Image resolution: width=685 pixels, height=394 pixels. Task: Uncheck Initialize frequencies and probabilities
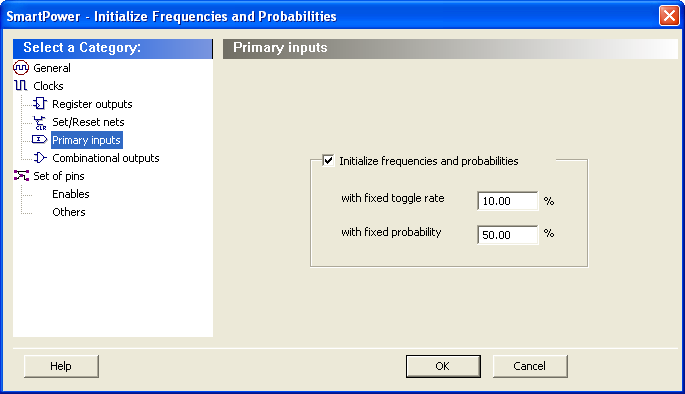click(328, 161)
